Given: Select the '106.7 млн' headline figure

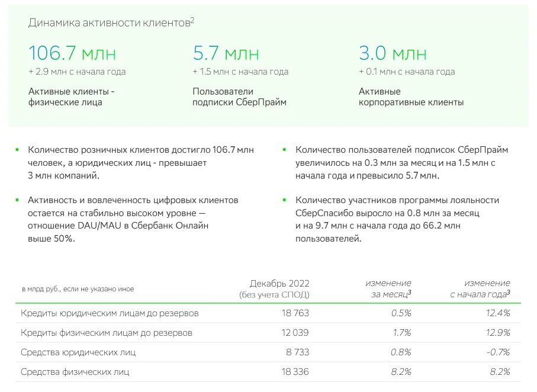Looking at the screenshot, I should 72,53.
